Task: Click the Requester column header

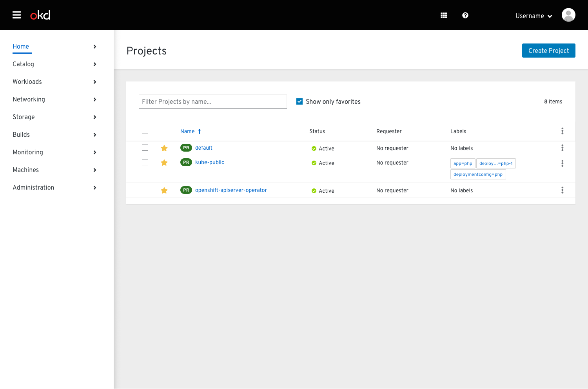Action: point(389,131)
